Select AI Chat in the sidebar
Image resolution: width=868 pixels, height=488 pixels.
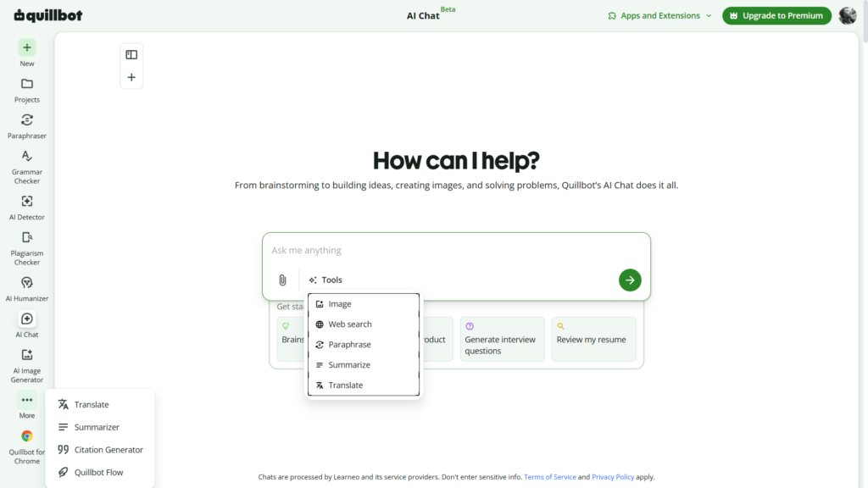[26, 324]
